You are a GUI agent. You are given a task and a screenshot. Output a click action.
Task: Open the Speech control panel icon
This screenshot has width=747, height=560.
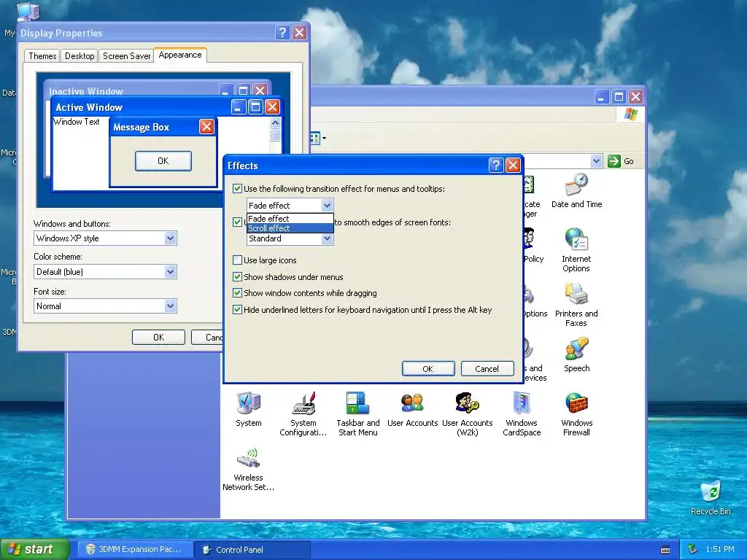pos(576,355)
